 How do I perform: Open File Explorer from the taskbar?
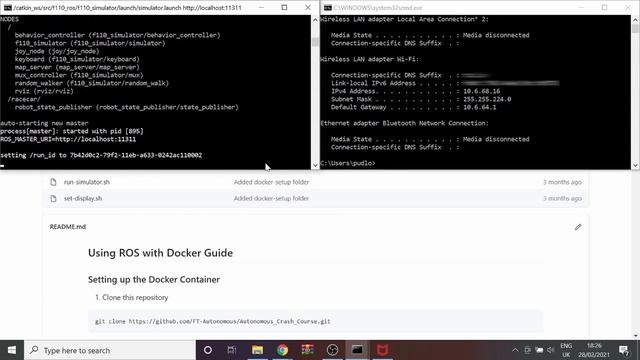click(x=257, y=350)
